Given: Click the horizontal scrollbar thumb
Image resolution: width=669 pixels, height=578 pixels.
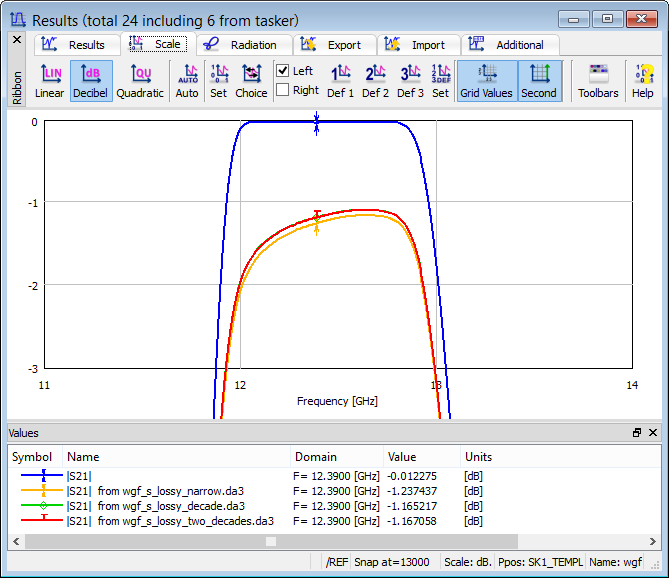Looking at the screenshot, I should (x=271, y=541).
